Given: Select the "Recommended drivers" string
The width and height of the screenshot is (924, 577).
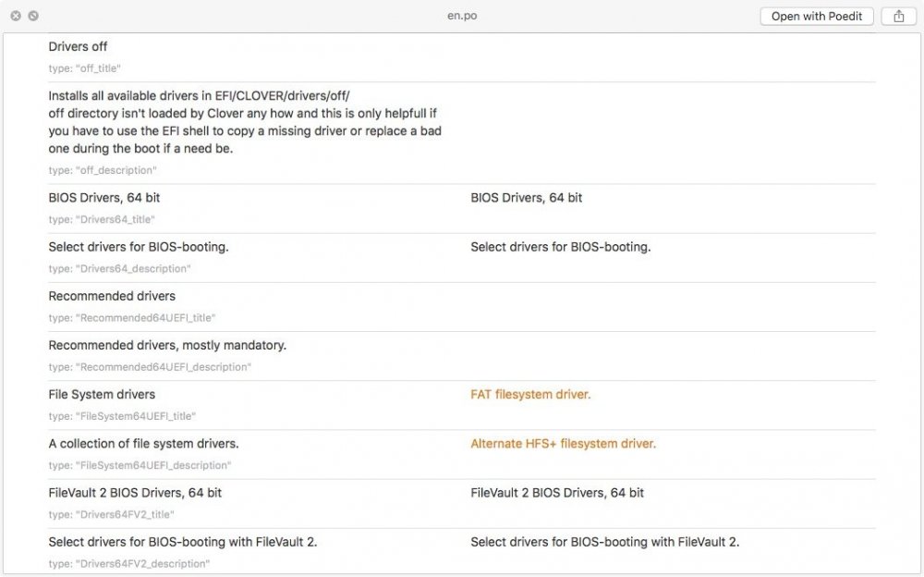Looking at the screenshot, I should [x=112, y=296].
